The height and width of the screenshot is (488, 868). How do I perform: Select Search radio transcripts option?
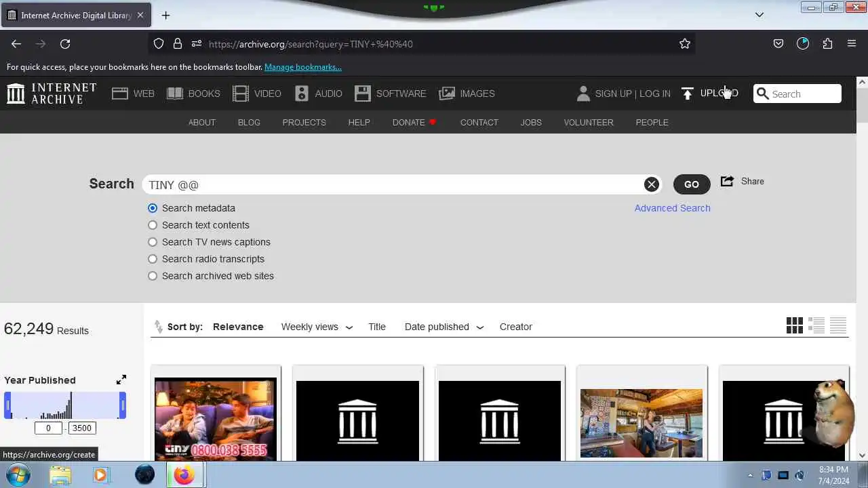(x=153, y=259)
